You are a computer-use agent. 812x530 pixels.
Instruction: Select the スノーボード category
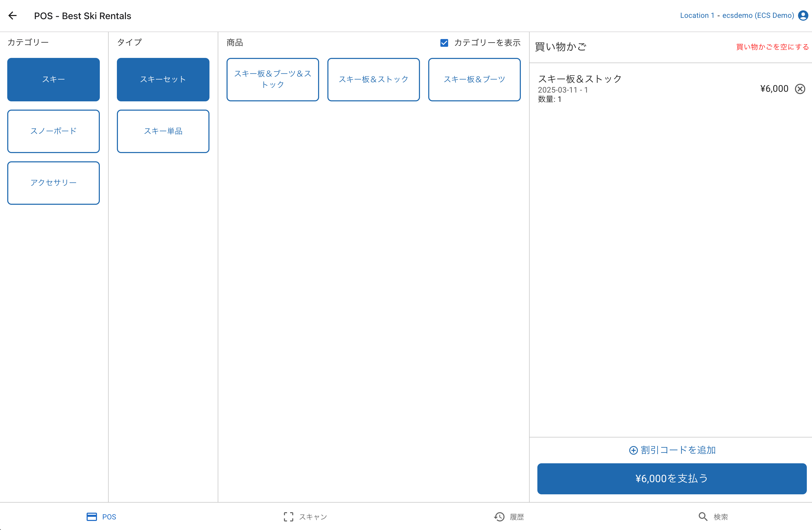pos(53,131)
